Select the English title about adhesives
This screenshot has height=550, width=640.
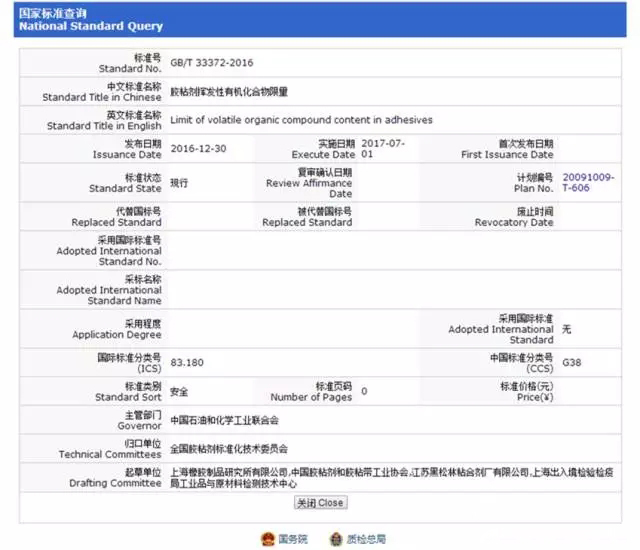[301, 120]
